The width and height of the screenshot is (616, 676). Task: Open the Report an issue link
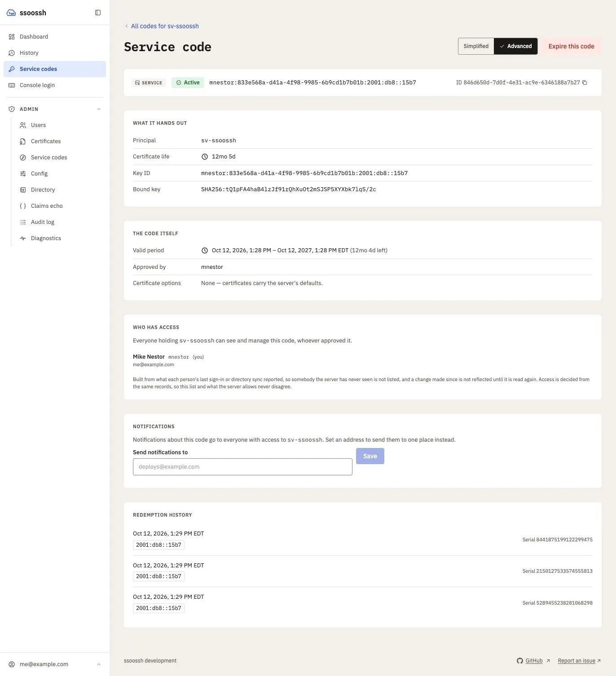pyautogui.click(x=579, y=661)
